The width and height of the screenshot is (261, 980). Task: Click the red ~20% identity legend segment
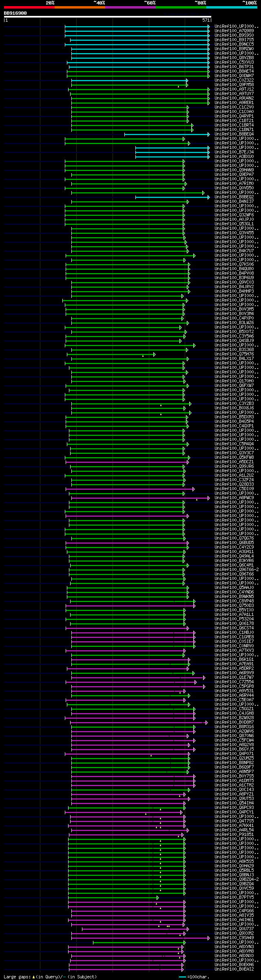(x=29, y=7)
